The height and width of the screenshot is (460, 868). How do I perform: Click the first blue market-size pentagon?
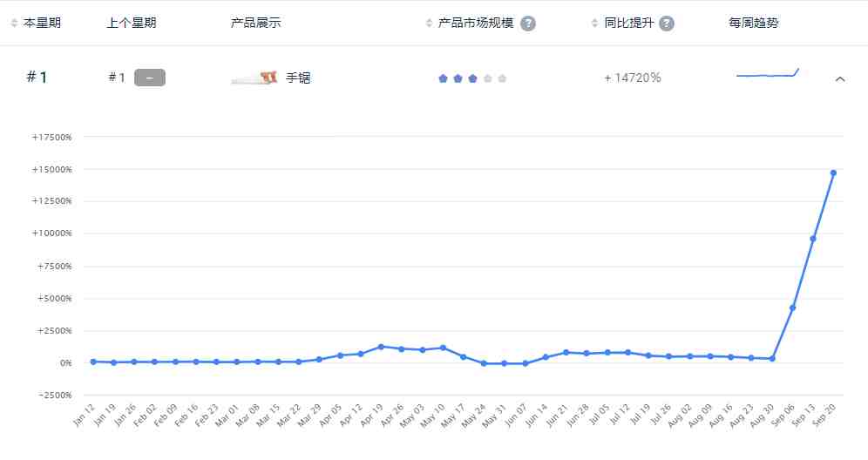click(x=443, y=78)
